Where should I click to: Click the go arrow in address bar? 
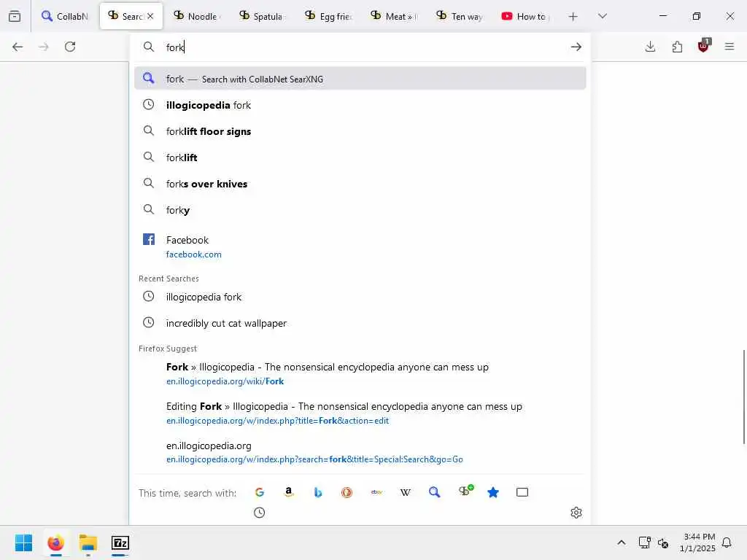tap(576, 47)
